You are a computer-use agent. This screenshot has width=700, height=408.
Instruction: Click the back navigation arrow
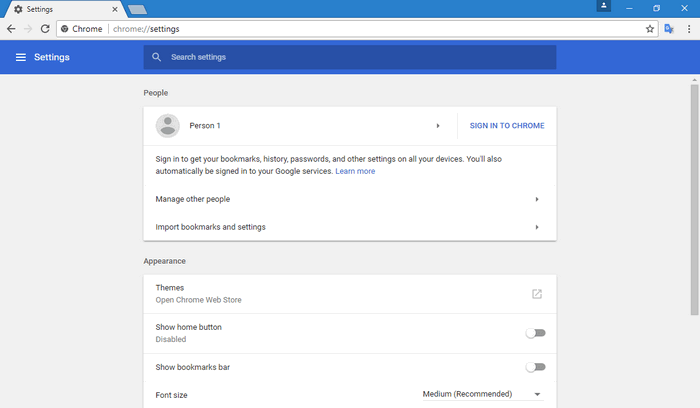[x=11, y=29]
